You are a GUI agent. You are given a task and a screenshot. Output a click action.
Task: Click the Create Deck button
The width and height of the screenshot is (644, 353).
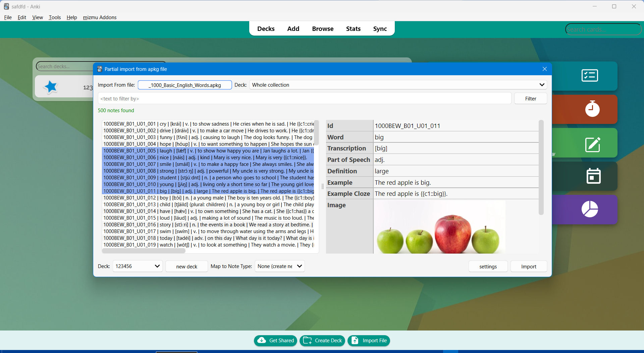tap(322, 341)
